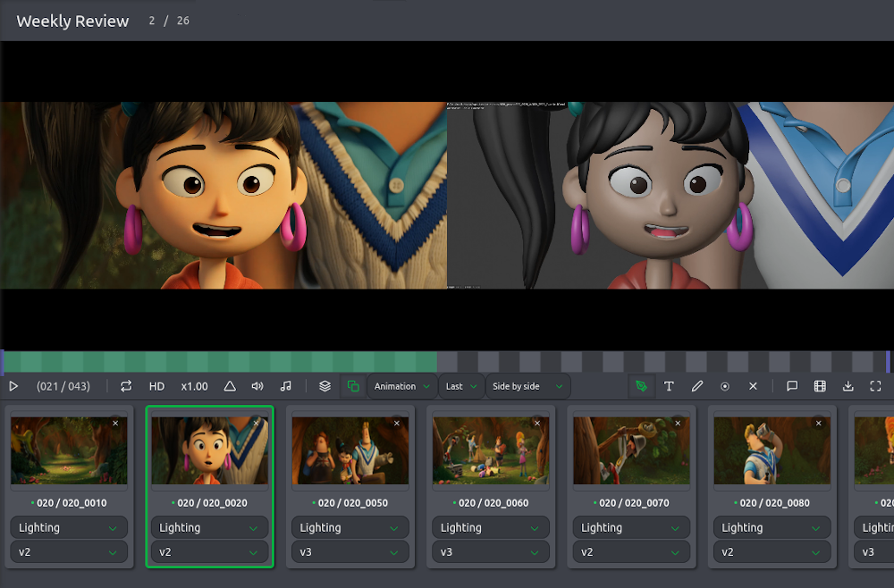Toggle HD quality mode
Screen dimensions: 894x588
click(x=156, y=386)
